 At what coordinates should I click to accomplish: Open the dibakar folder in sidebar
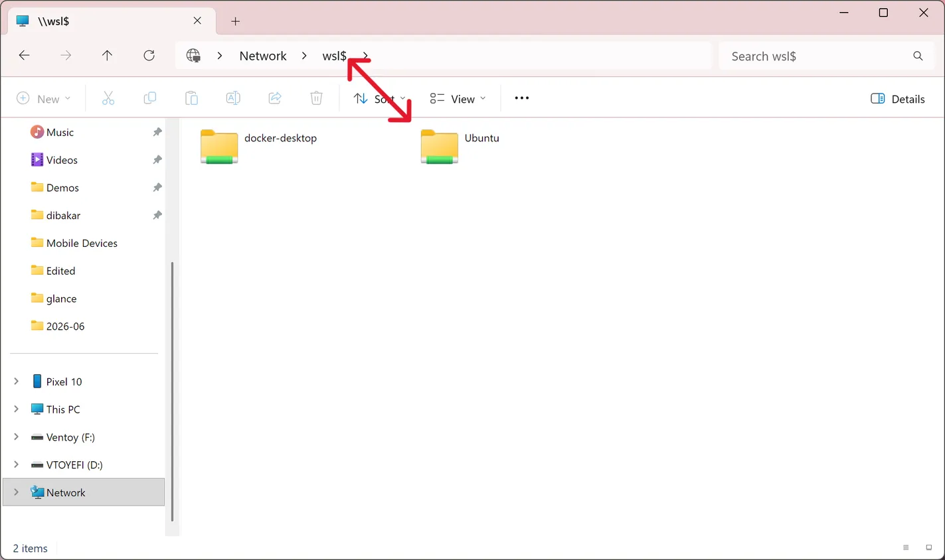63,216
